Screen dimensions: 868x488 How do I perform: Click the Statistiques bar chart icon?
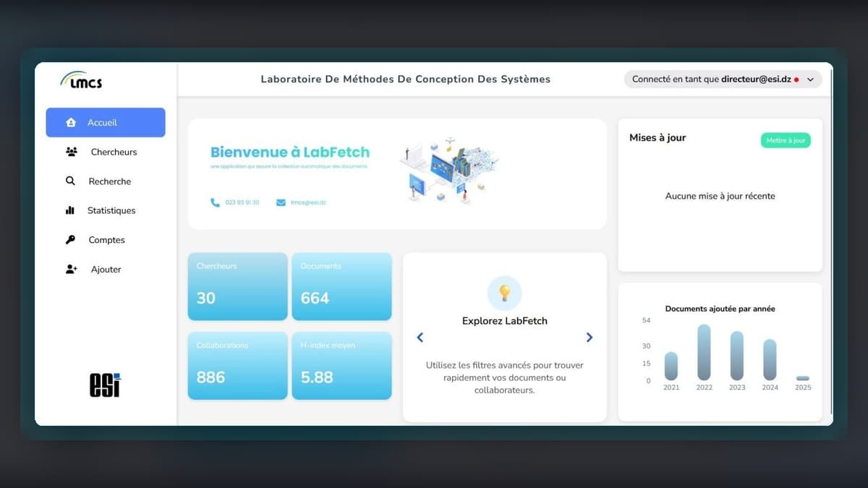click(70, 210)
